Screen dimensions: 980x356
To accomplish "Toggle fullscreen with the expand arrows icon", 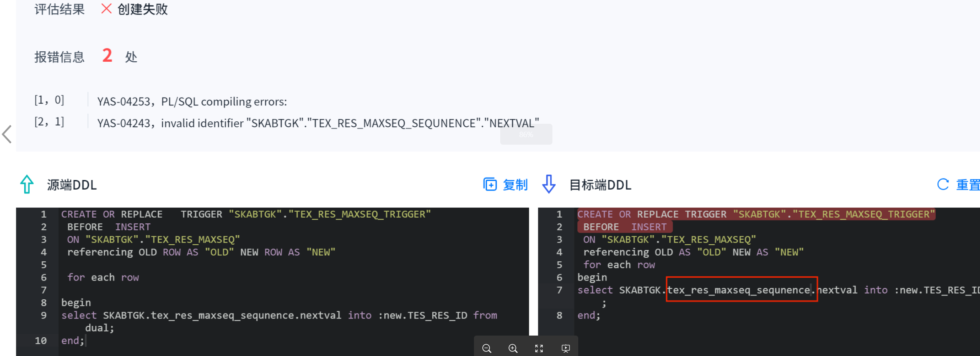I will [x=539, y=348].
